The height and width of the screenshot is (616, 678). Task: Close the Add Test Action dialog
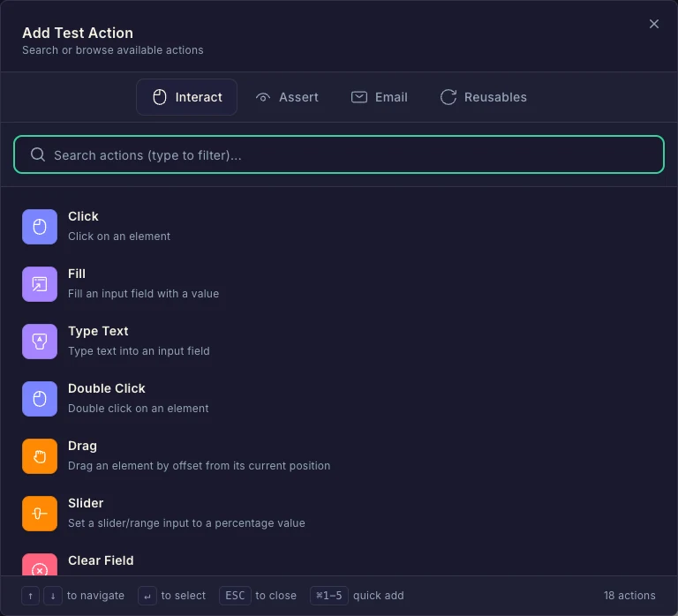(x=654, y=24)
